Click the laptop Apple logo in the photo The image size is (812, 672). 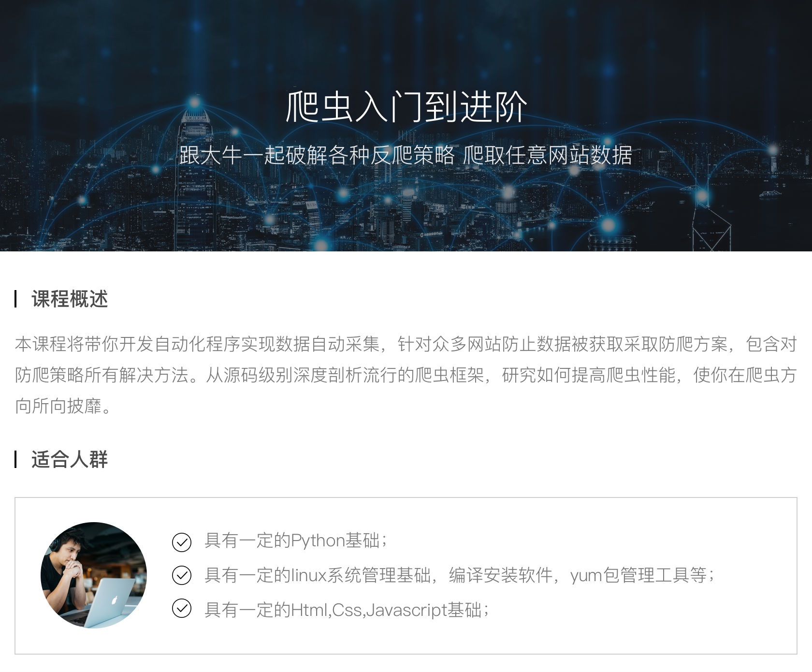tap(115, 600)
